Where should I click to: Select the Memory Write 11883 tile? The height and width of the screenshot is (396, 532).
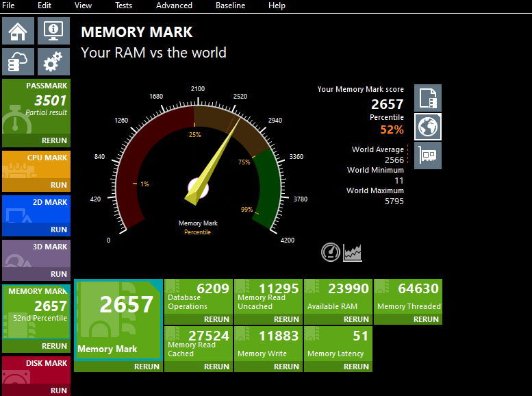[268, 344]
